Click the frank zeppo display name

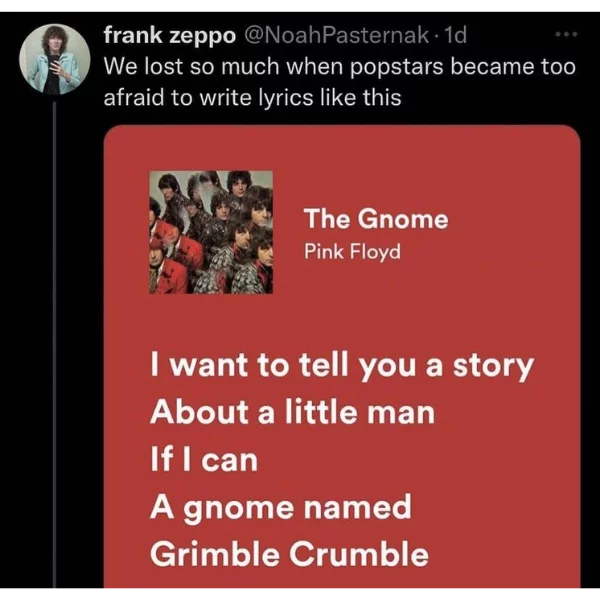tap(170, 36)
